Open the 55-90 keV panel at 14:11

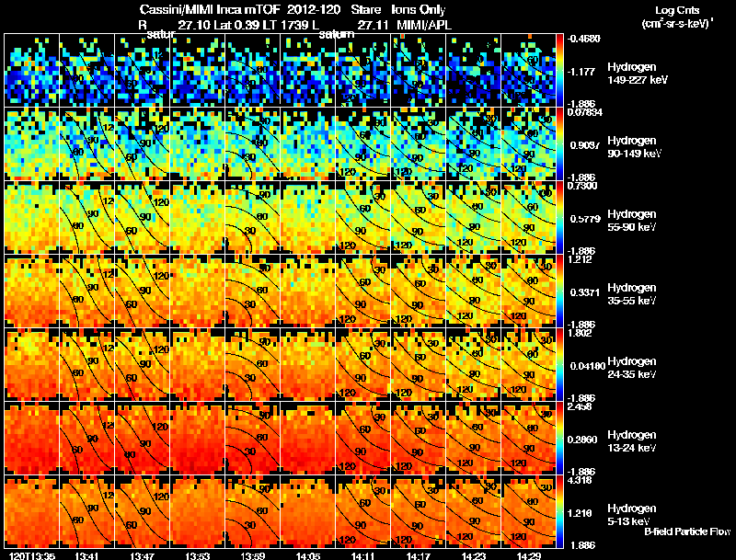coord(362,217)
